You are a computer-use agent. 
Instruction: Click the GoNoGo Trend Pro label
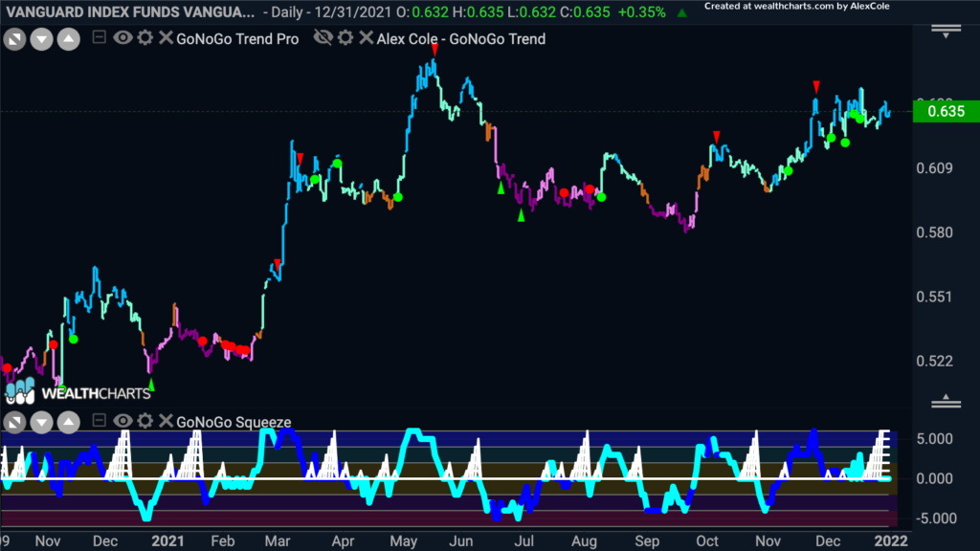click(237, 38)
